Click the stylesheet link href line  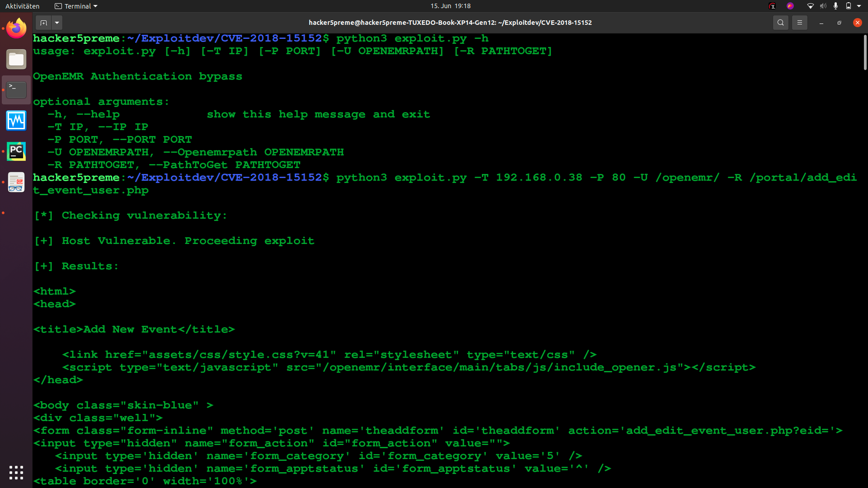[329, 355]
